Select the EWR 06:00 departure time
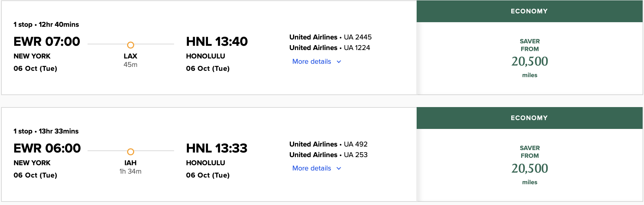Viewport: 644px width, 205px height. 47,148
